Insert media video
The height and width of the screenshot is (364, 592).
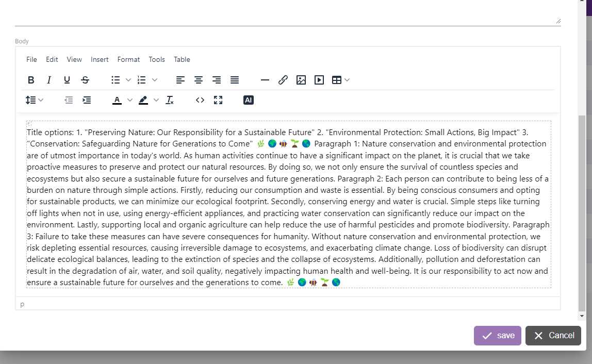[x=319, y=80]
